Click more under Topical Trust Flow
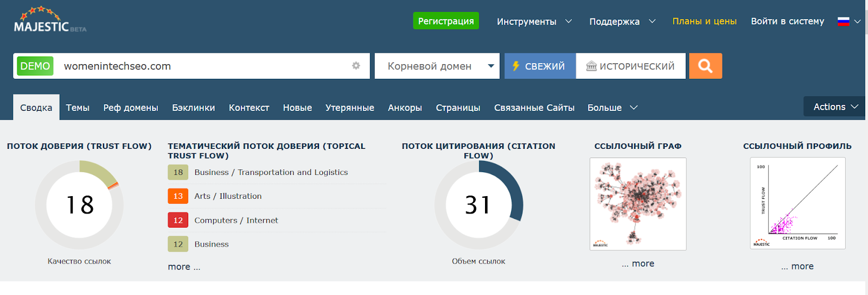Screen dimensions: 868x295 point(184,267)
